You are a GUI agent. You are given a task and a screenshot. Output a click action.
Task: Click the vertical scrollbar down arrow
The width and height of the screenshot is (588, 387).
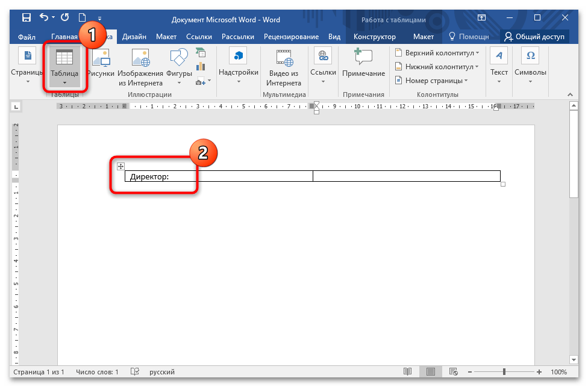tap(574, 360)
